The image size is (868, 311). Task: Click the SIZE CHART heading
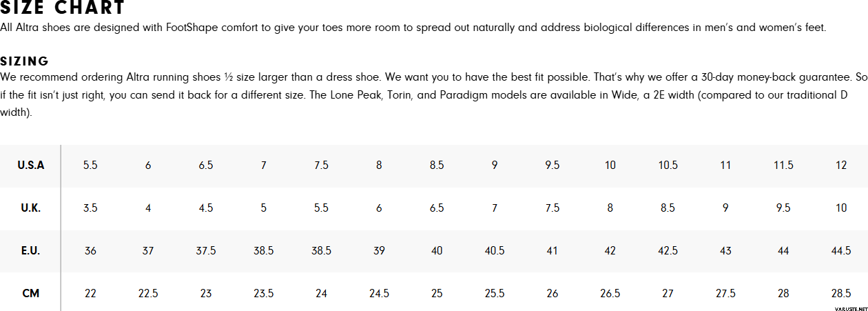coord(63,8)
